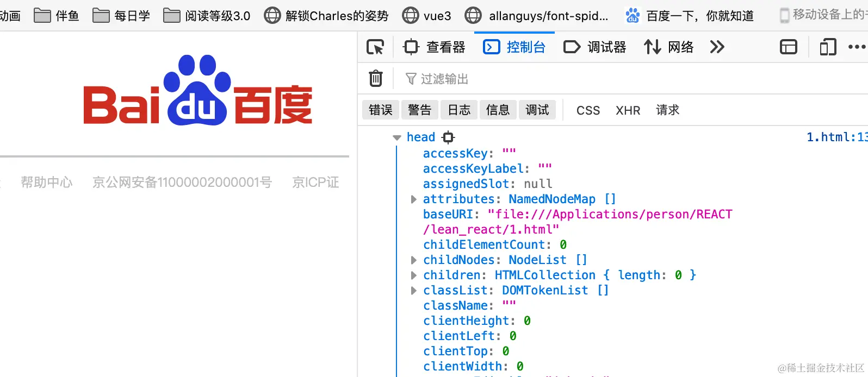Open the allanguys/font-spid... bookmark
Image resolution: width=868 pixels, height=377 pixels.
click(x=537, y=15)
